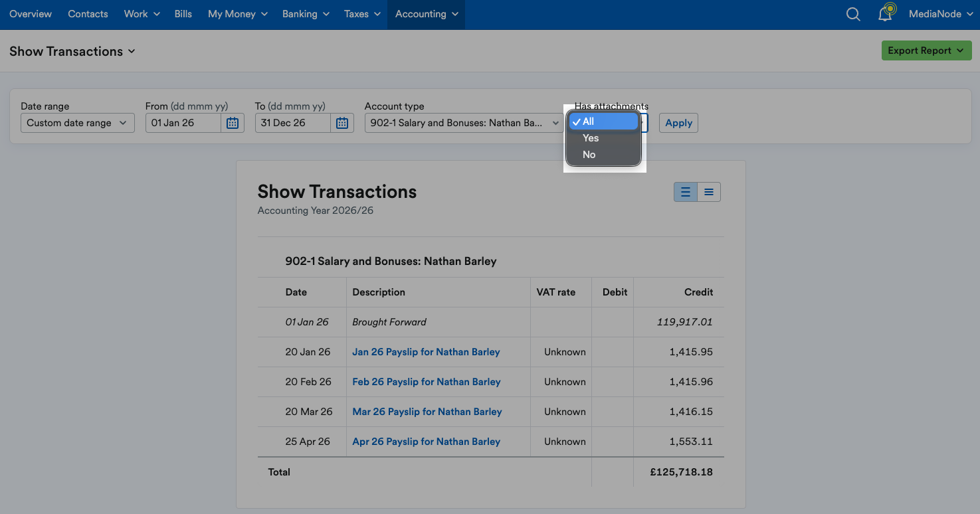
Task: Open the From date calendar picker
Action: coord(233,123)
